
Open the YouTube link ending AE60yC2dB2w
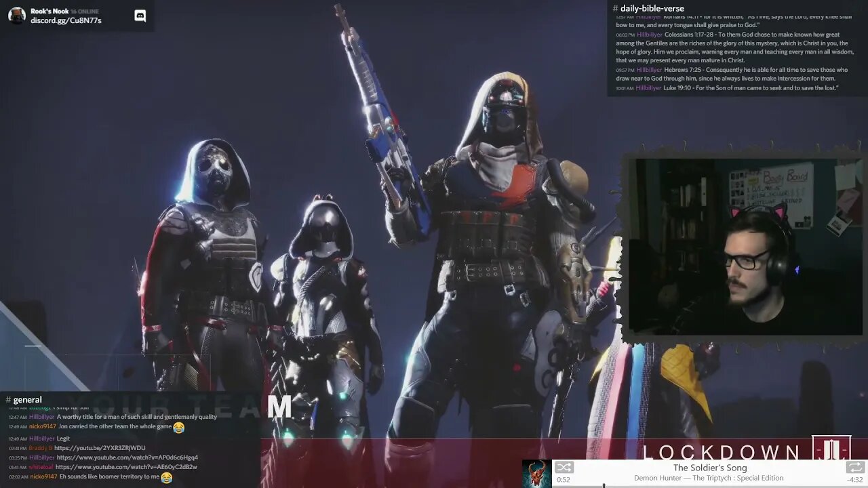[x=126, y=467]
